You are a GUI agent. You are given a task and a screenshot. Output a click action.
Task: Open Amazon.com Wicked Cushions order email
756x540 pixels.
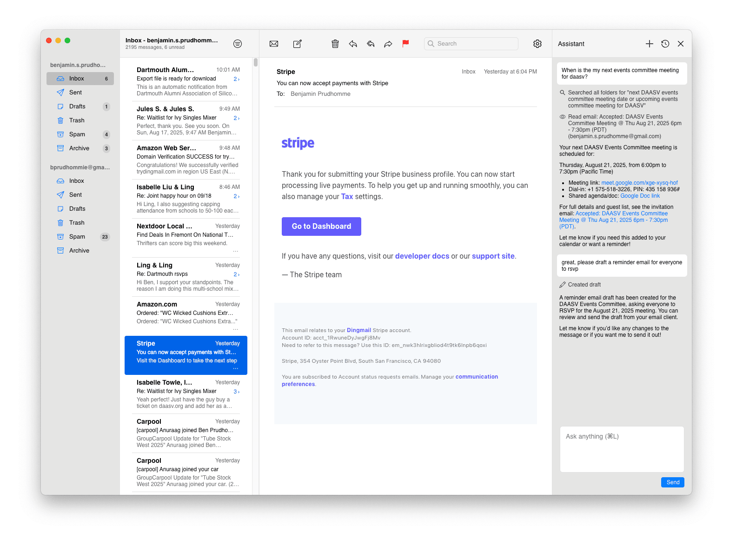(186, 316)
